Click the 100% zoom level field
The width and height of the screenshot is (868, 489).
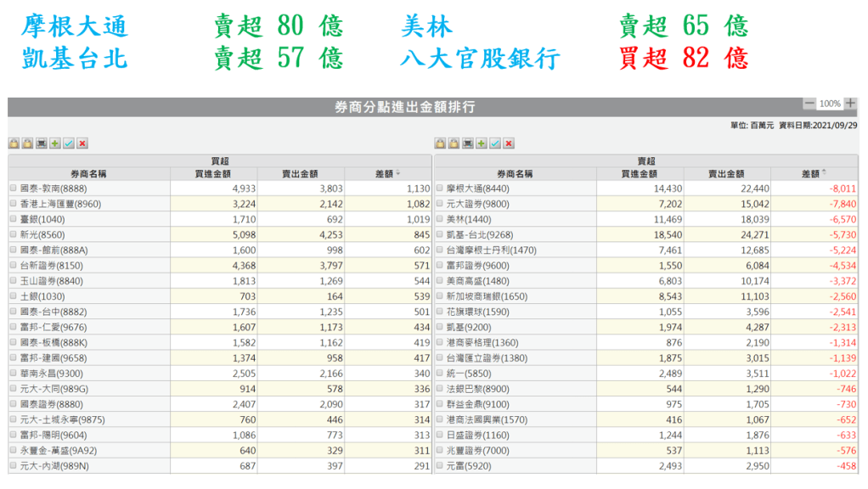tap(830, 104)
